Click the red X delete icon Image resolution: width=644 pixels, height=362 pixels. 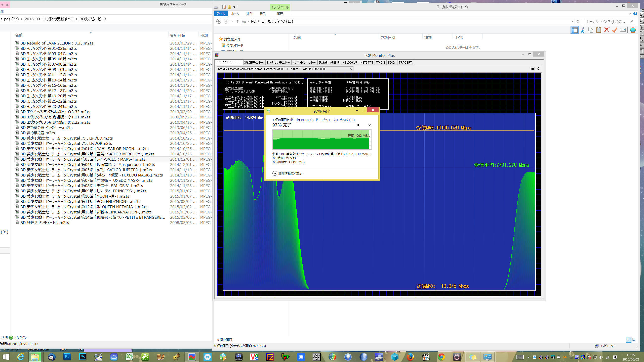(x=607, y=30)
